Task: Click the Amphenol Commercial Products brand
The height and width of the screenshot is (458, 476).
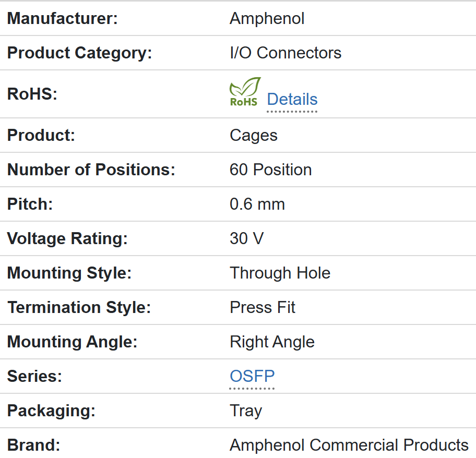Action: pos(349,445)
